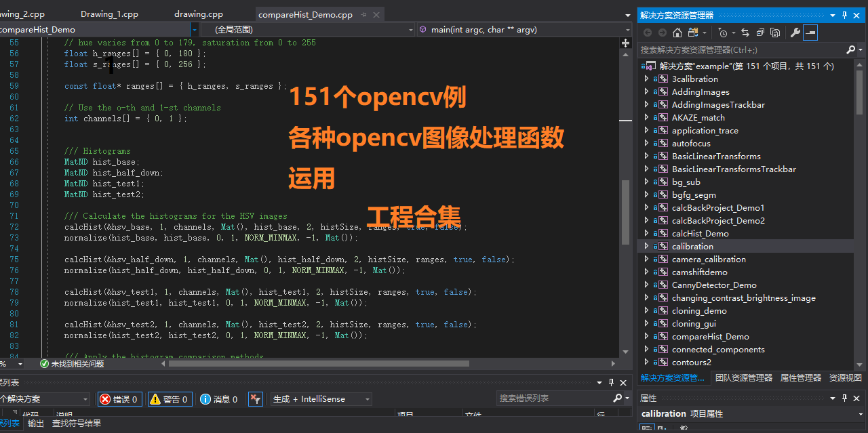Click the forward arrow in Solution Explorer toolbar
Viewport: 868px width, 433px height.
click(663, 33)
